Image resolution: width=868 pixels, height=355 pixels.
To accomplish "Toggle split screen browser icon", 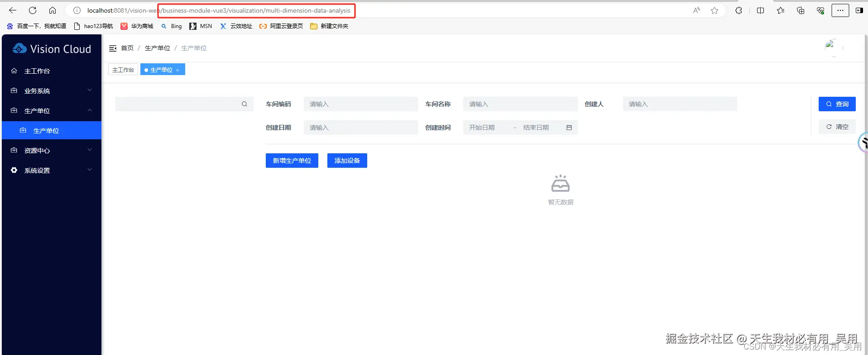I will tap(760, 10).
